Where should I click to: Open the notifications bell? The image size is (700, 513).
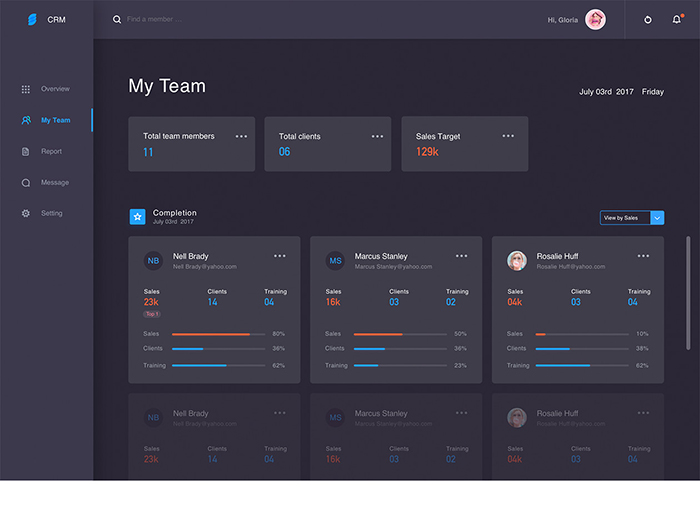click(x=677, y=19)
